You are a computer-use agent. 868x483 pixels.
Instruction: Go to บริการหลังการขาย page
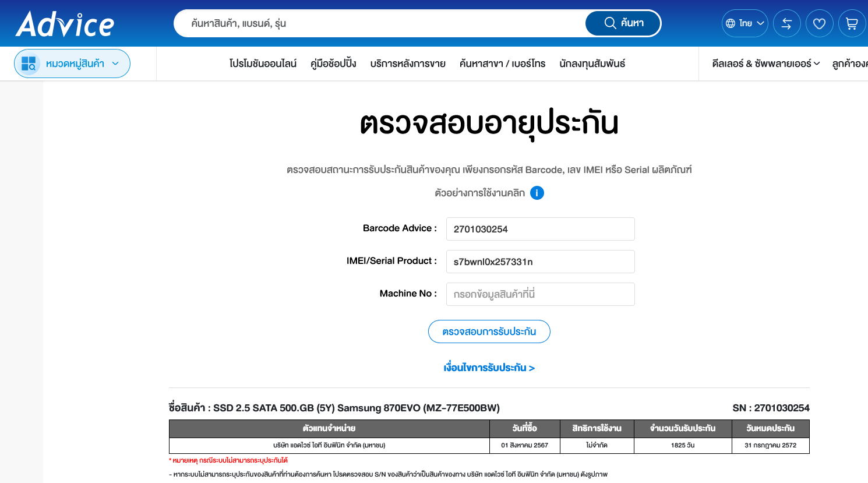tap(408, 64)
